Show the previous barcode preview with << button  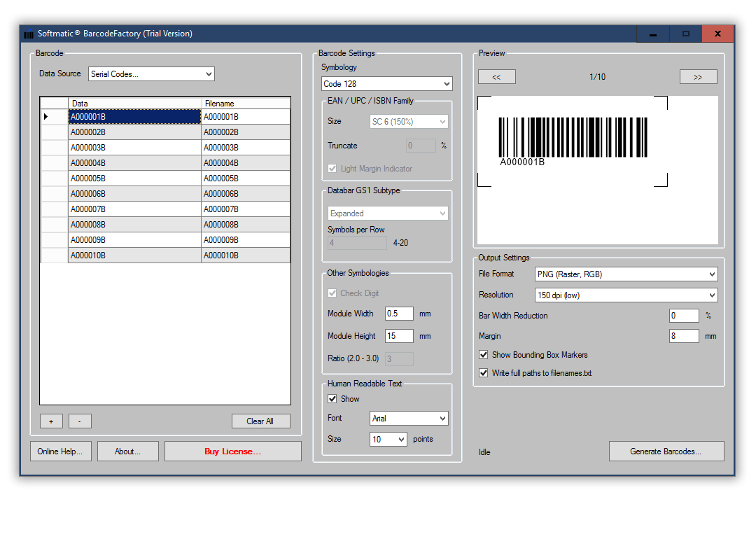point(496,77)
